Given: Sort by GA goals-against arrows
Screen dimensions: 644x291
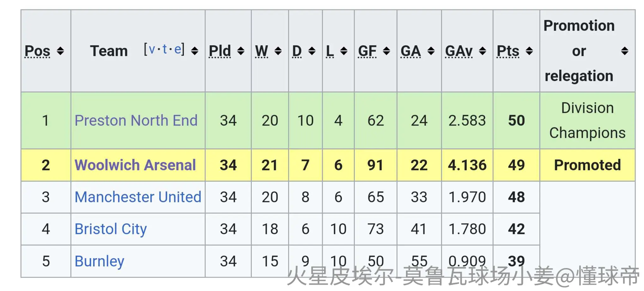Looking at the screenshot, I should pyautogui.click(x=431, y=51).
